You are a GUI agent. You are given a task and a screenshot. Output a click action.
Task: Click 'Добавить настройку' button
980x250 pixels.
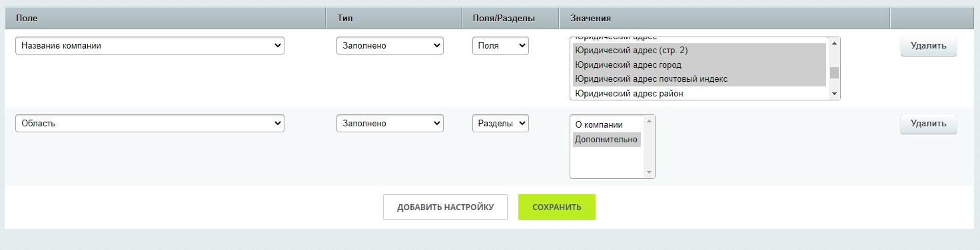(445, 207)
